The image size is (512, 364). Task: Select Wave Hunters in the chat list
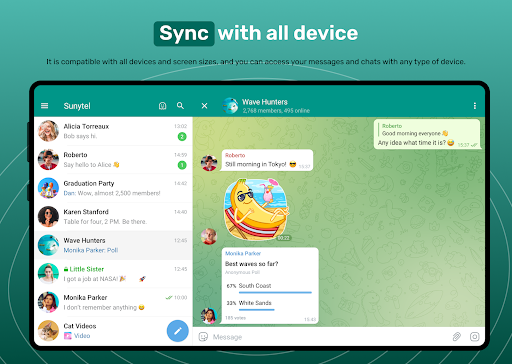pyautogui.click(x=113, y=245)
